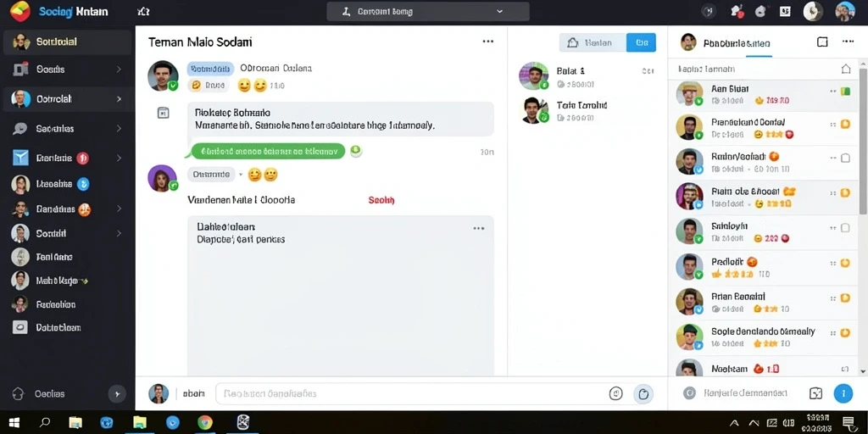868x434 pixels.
Task: Expand the 'Soctdil' sidebar chevron
Action: [119, 233]
